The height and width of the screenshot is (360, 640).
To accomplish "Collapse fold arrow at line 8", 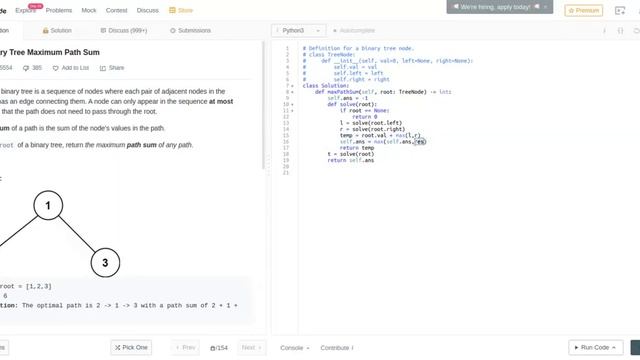I will (x=292, y=92).
